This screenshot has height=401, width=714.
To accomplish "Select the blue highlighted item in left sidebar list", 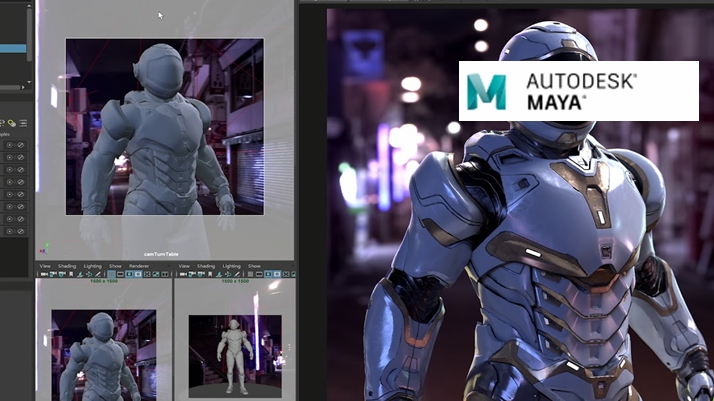I will coord(13,48).
